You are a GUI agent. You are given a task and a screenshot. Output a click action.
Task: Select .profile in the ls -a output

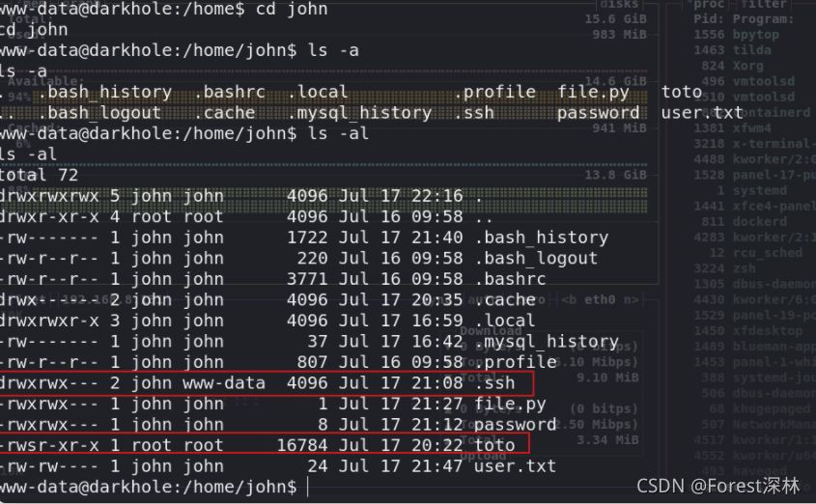coord(494,92)
